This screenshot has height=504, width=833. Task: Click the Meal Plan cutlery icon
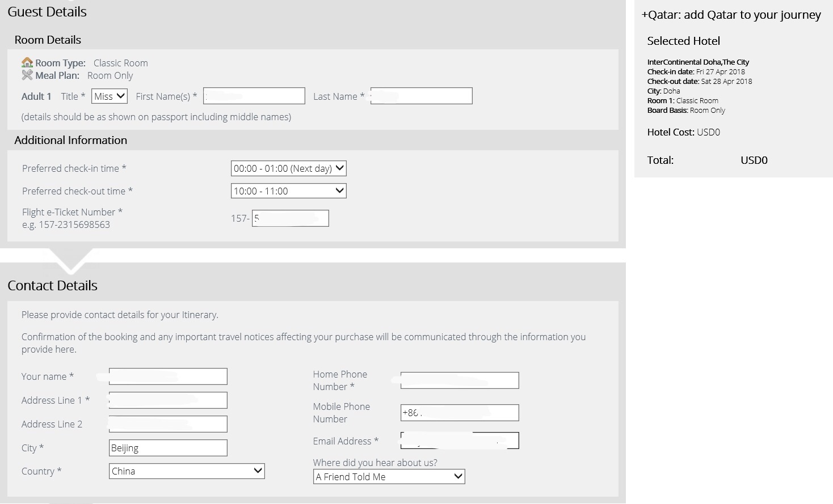pyautogui.click(x=27, y=75)
